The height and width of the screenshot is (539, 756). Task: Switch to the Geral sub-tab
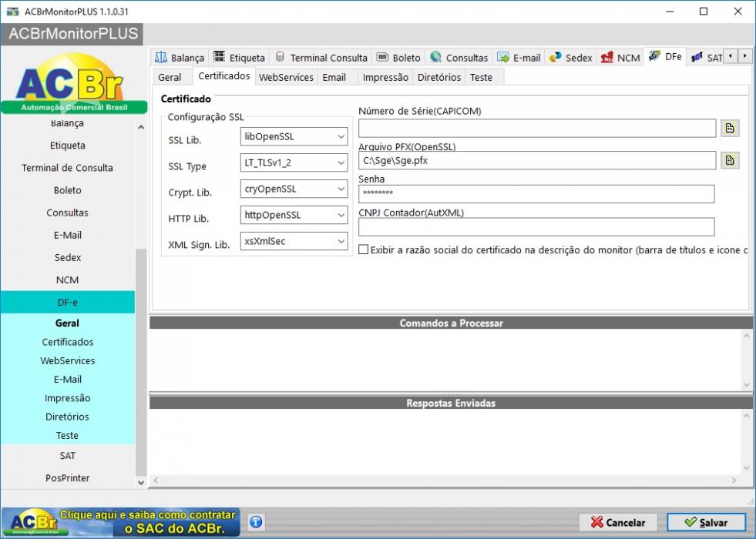[x=170, y=77]
